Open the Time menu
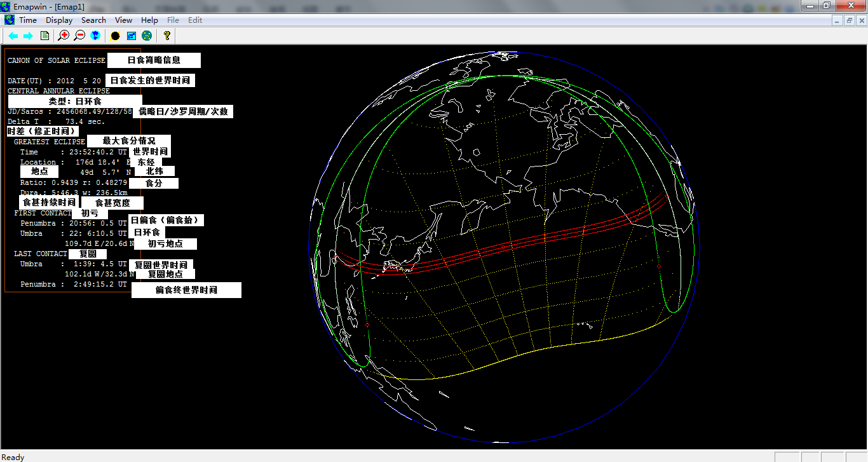This screenshot has height=462, width=868. pos(28,20)
